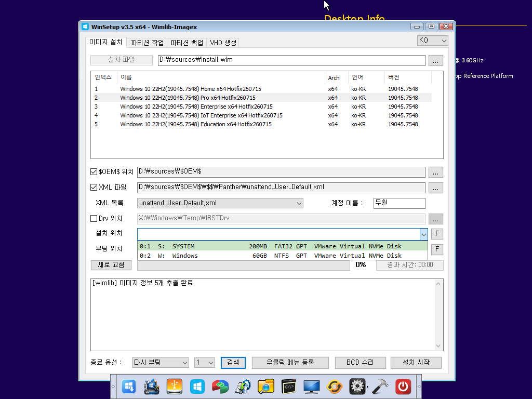Image resolution: width=532 pixels, height=399 pixels.
Task: Open the KO language dropdown
Action: (x=433, y=41)
